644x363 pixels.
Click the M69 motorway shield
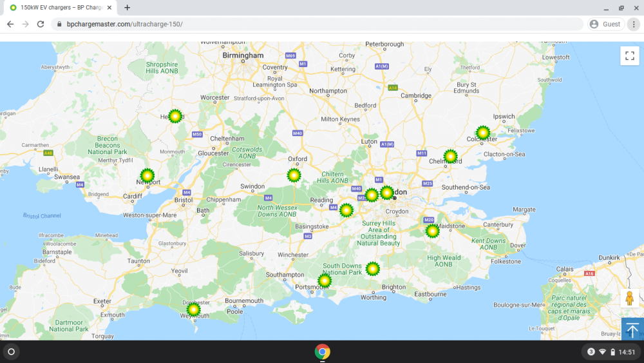click(x=290, y=55)
